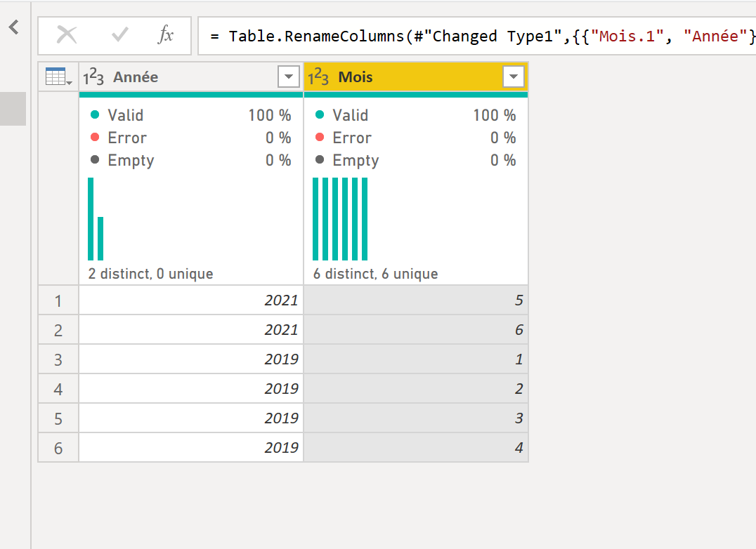Collapse the queries pane with the chevron
Screen dimensions: 756x549
14,27
